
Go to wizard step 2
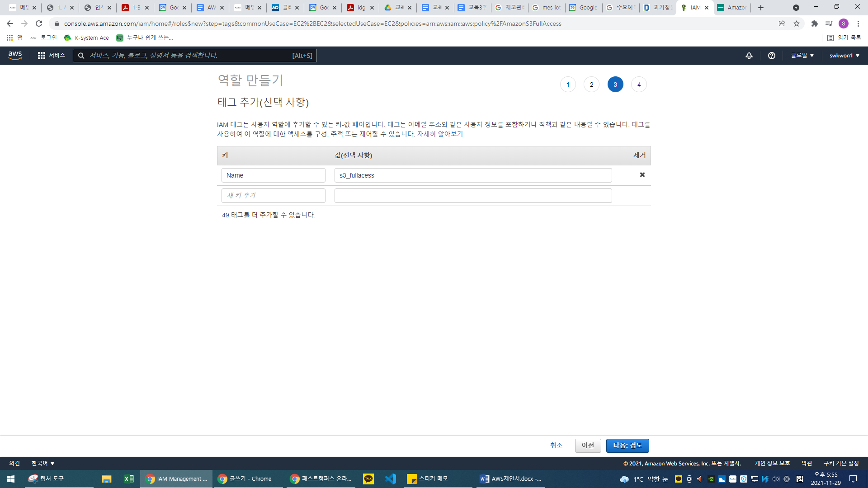click(x=591, y=84)
